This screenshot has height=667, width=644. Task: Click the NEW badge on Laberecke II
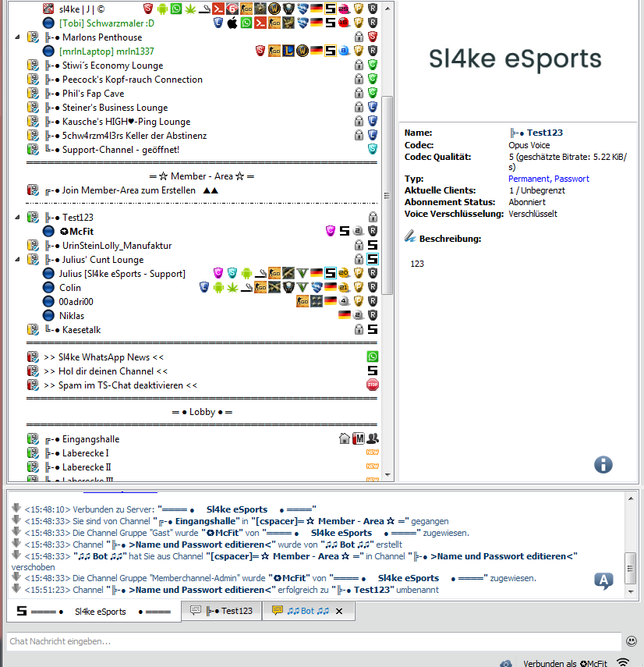pos(373,467)
